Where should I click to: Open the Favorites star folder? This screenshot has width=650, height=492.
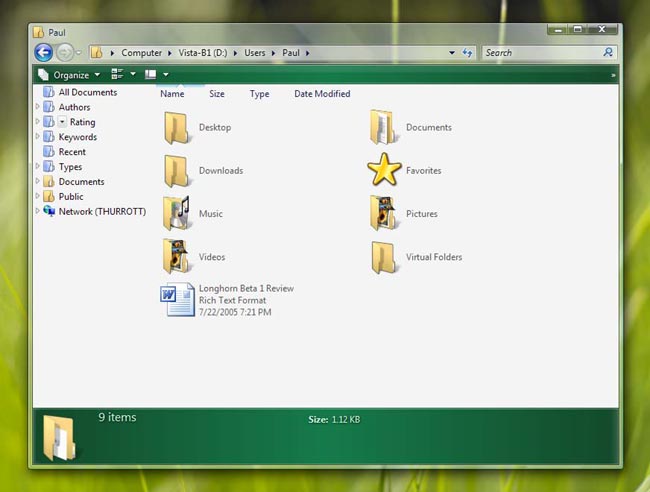[x=384, y=170]
